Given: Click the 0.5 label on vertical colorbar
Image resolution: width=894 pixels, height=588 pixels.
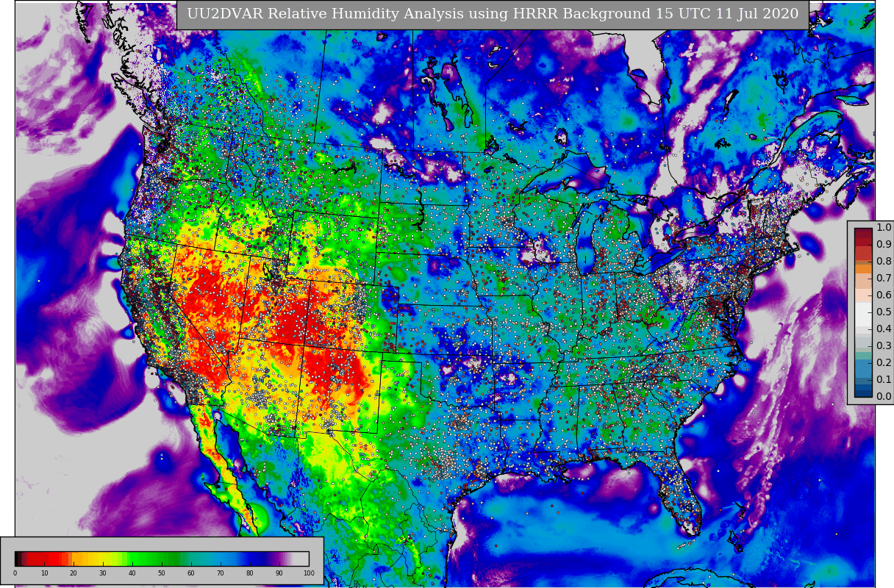Looking at the screenshot, I should pos(884,312).
